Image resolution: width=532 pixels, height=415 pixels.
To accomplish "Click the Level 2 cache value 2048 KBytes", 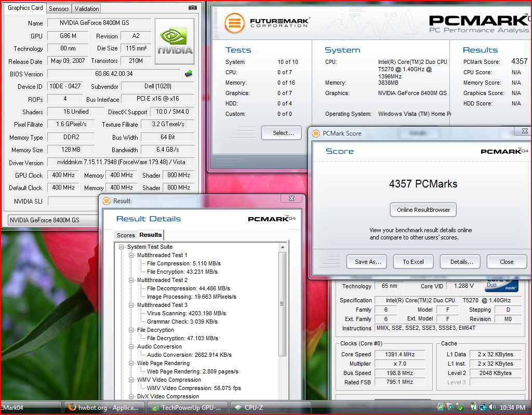I will (x=495, y=373).
